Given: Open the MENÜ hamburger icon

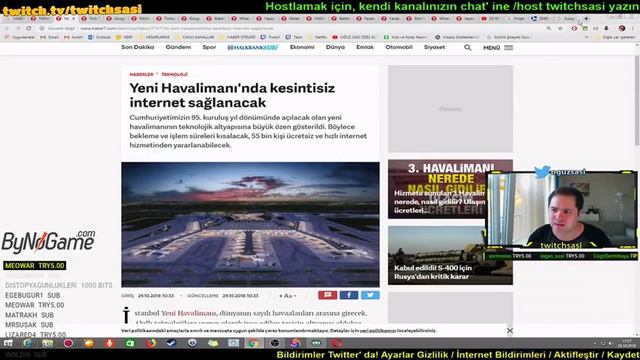Looking at the screenshot, I should 509,48.
